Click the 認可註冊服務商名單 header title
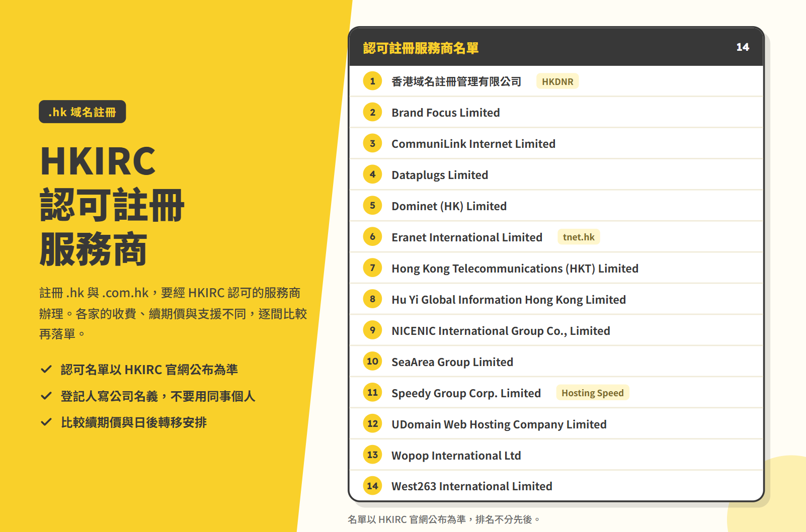The width and height of the screenshot is (806, 532). pyautogui.click(x=421, y=48)
